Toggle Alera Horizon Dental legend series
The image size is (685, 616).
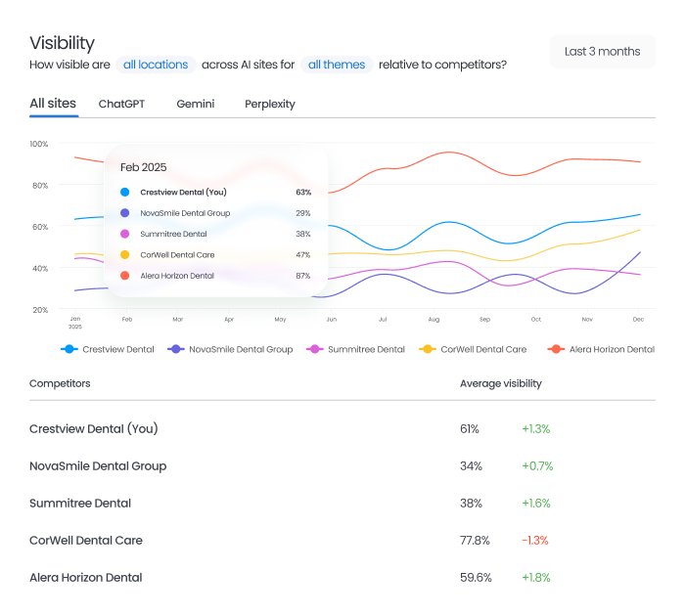click(x=601, y=349)
